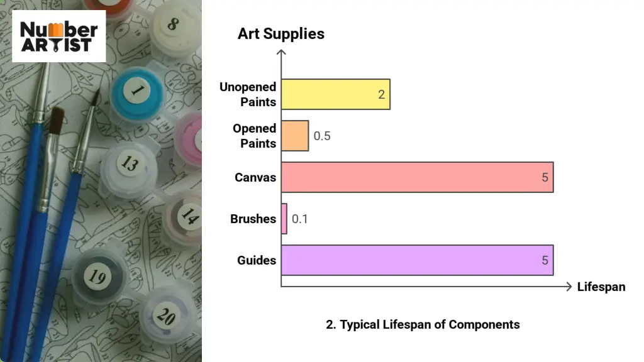Click the Art Supplies axis title
Image resolution: width=644 pixels, height=362 pixels.
pyautogui.click(x=281, y=34)
